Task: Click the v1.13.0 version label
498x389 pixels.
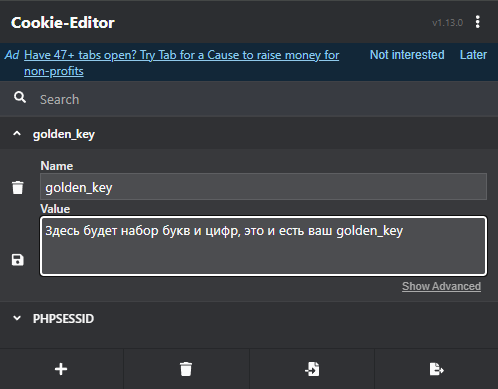Action: (x=447, y=23)
